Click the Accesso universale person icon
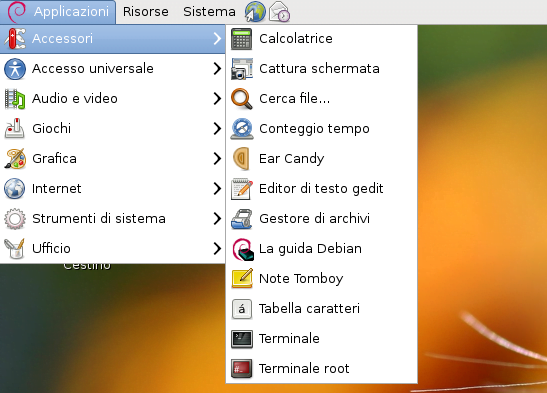Image resolution: width=547 pixels, height=393 pixels. coord(15,69)
